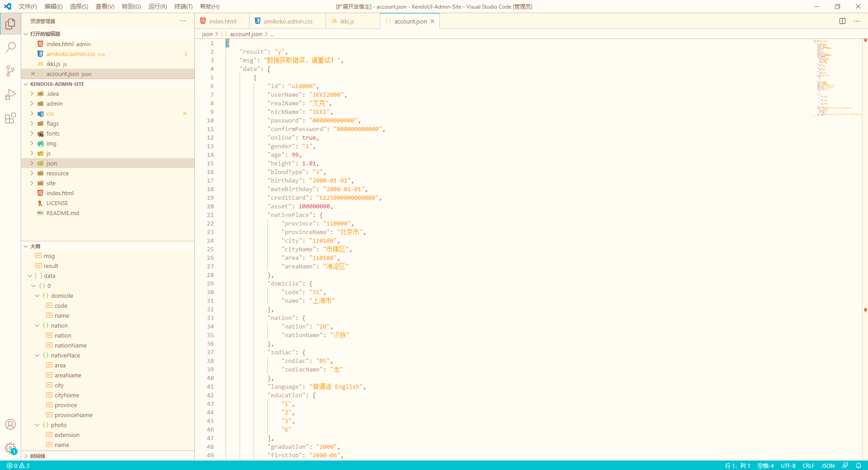Open the 编辑(E) menu
868x470 pixels.
tap(53, 6)
